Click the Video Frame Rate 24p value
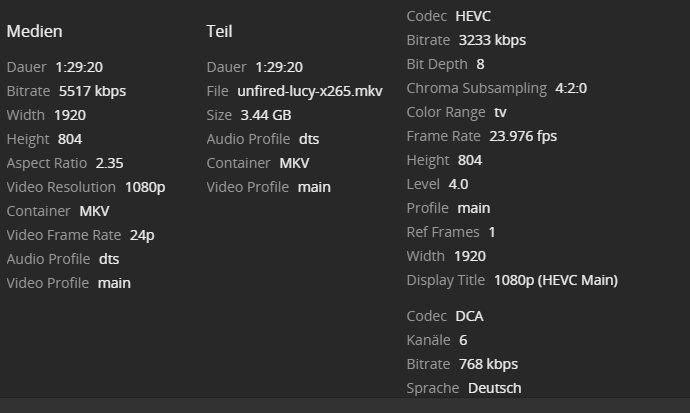Viewport: 690px width, 413px height. [142, 235]
